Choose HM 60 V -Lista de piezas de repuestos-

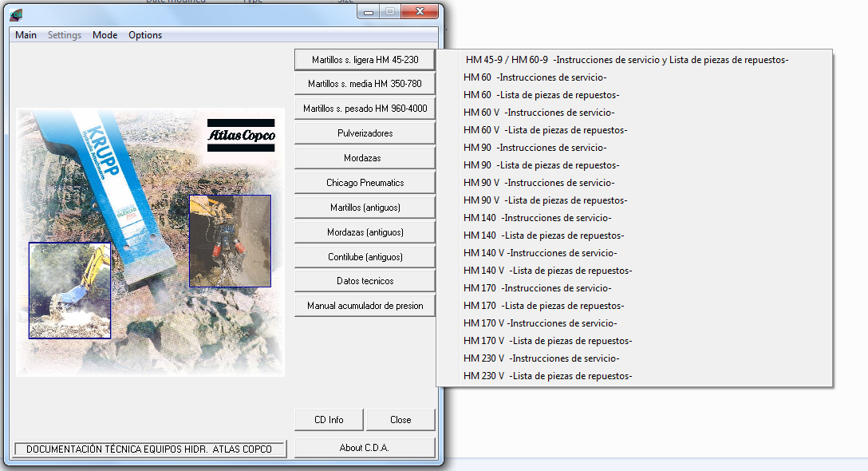[x=634, y=129]
